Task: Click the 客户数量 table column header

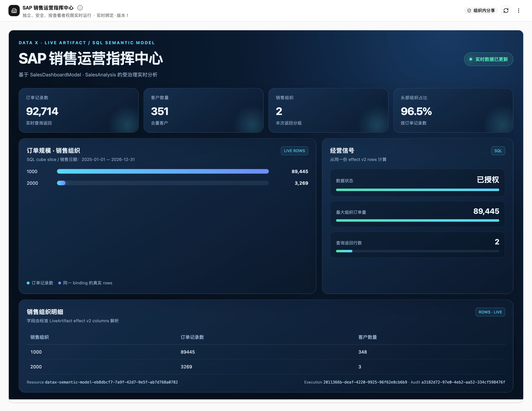Action: pyautogui.click(x=368, y=337)
